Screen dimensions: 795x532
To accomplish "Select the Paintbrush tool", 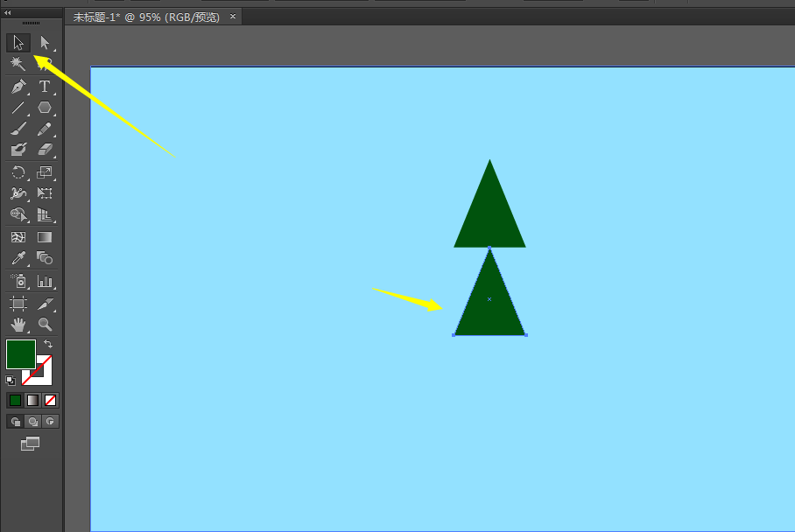I will 18,129.
